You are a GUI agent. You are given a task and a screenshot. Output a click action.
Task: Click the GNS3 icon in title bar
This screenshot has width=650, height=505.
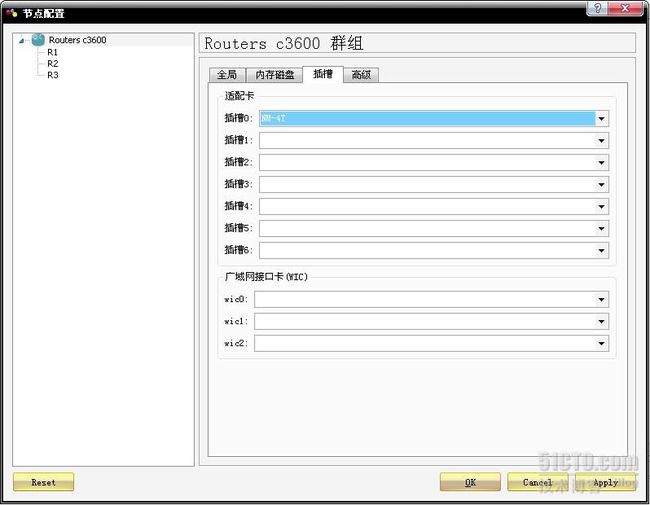point(12,13)
